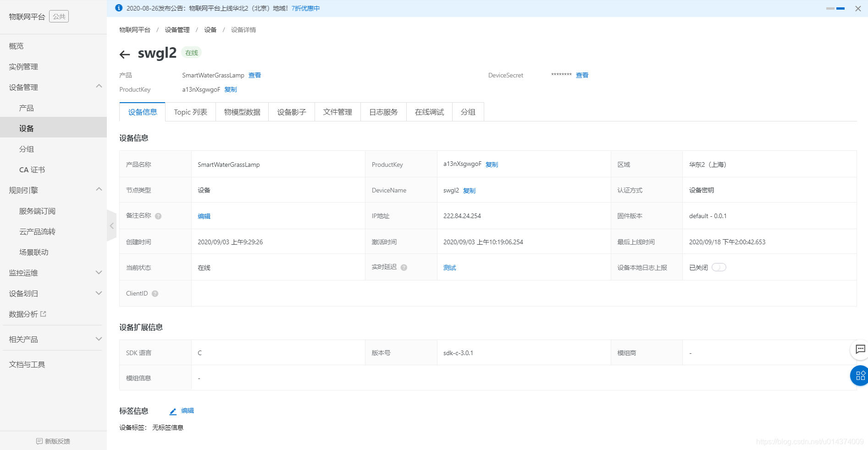Open CA 证书 in the sidebar
The width and height of the screenshot is (868, 450).
tap(53, 170)
